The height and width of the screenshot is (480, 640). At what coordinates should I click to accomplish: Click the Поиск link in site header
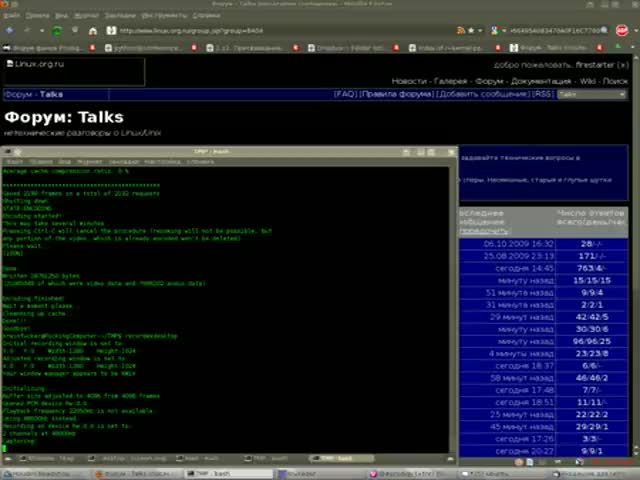click(615, 80)
